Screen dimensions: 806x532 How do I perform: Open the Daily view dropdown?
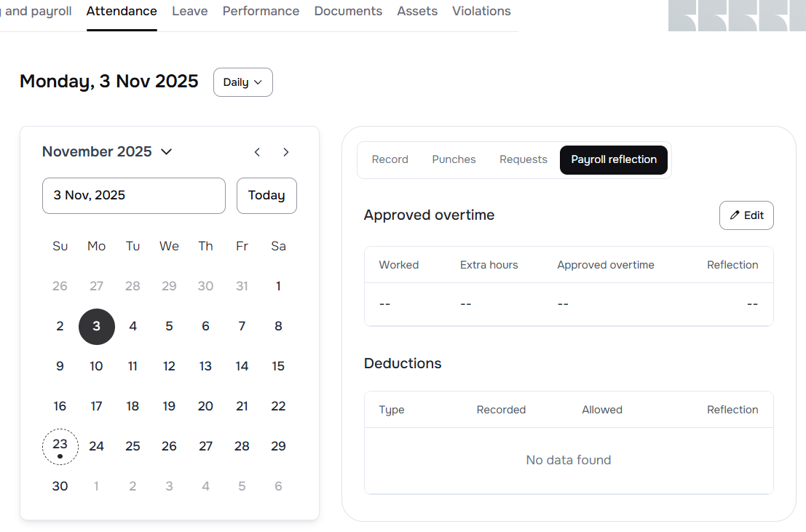pos(242,82)
